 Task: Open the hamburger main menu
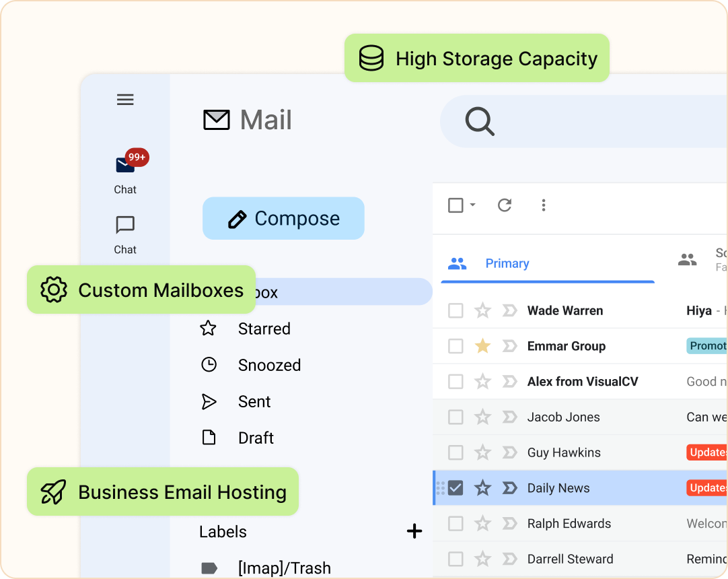[x=125, y=100]
